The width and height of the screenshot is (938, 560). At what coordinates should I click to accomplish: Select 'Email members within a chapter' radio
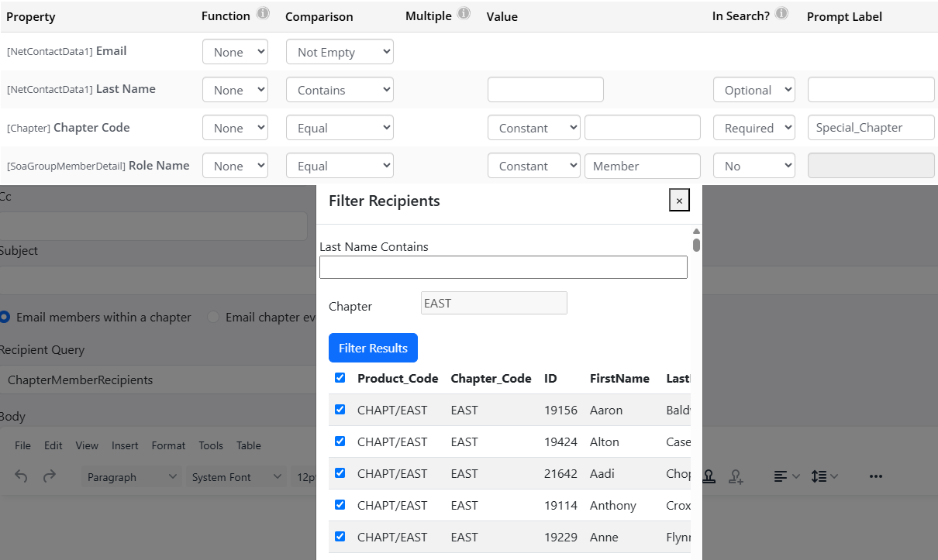click(x=5, y=317)
